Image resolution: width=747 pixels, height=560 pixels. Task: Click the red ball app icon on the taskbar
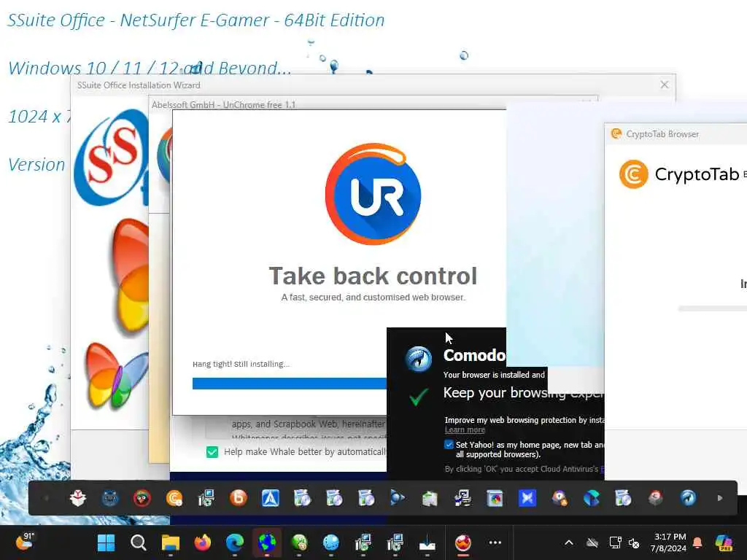tap(462, 542)
